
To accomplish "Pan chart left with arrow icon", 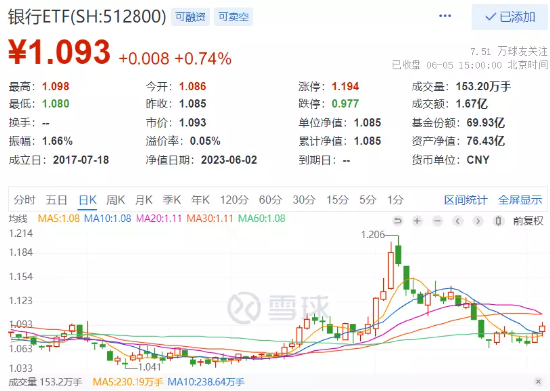I will pyautogui.click(x=457, y=221).
